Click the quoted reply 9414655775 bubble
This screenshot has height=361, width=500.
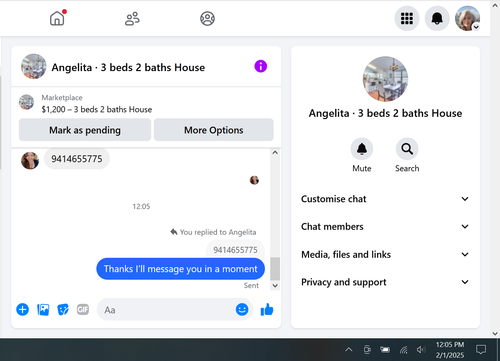click(235, 249)
